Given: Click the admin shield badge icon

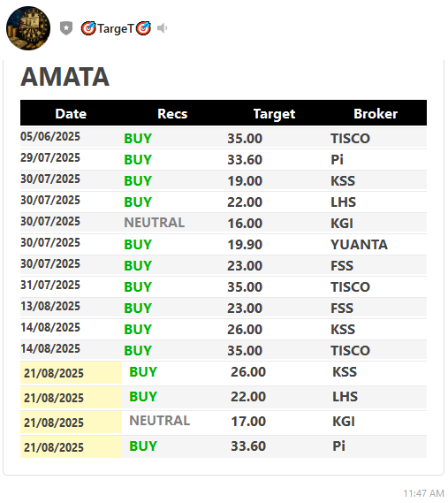Looking at the screenshot, I should pos(66,28).
